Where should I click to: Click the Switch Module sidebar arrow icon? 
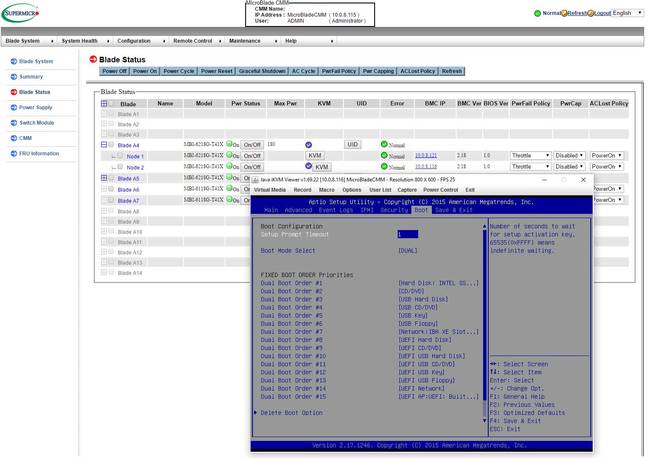coord(14,122)
